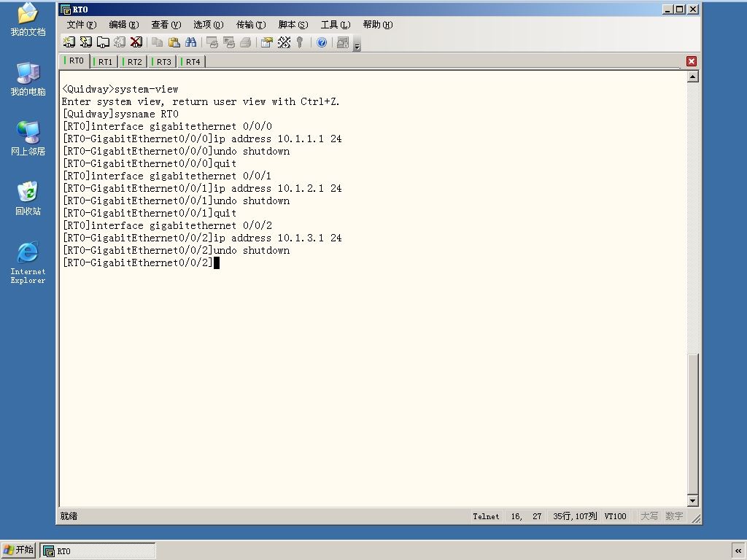The height and width of the screenshot is (560, 747).
Task: Expand the taskbar tray chevron
Action: [738, 551]
